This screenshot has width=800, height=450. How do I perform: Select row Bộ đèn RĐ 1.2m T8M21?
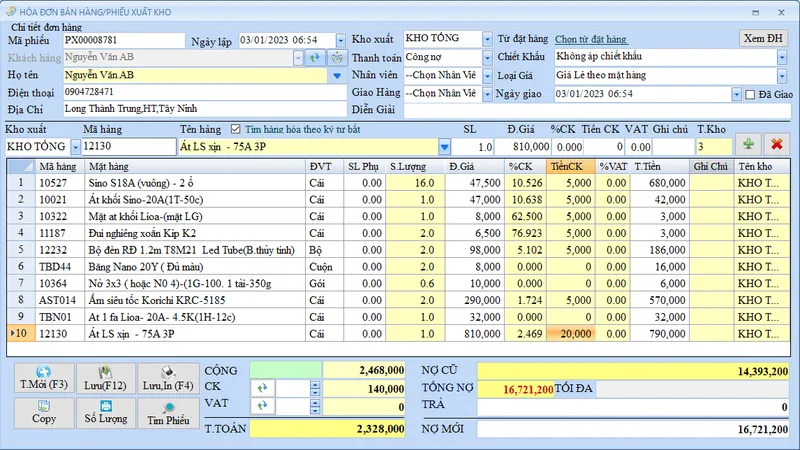click(x=398, y=250)
